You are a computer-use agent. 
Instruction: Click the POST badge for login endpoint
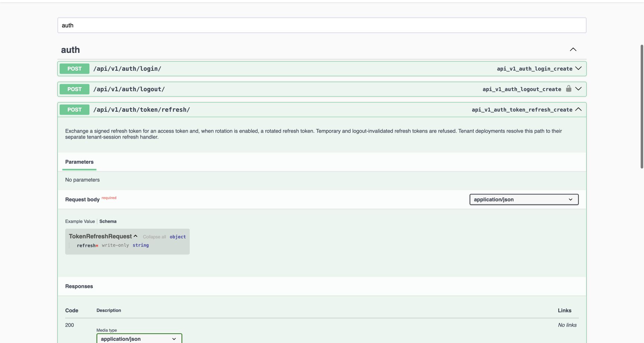[x=75, y=69]
